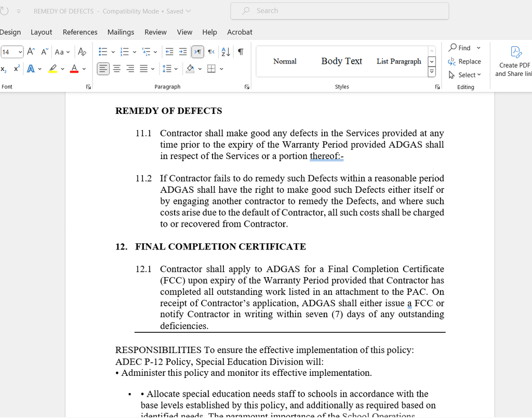Image resolution: width=532 pixels, height=418 pixels.
Task: Apply borders to selection
Action: pos(211,69)
